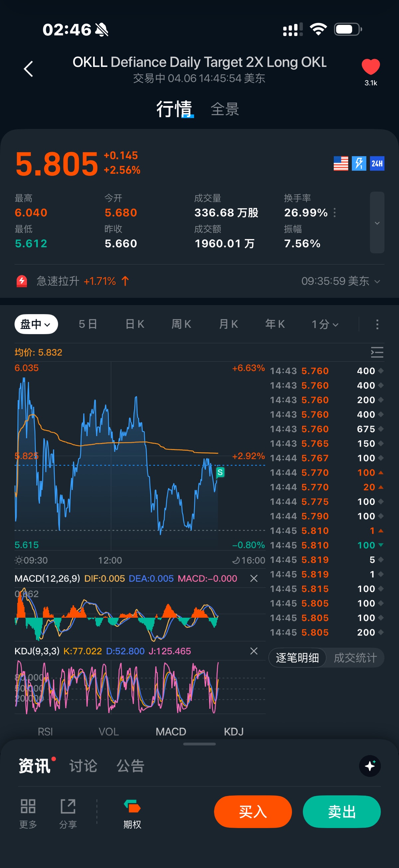399x868 pixels.
Task: Tap the back arrow icon
Action: (x=29, y=69)
